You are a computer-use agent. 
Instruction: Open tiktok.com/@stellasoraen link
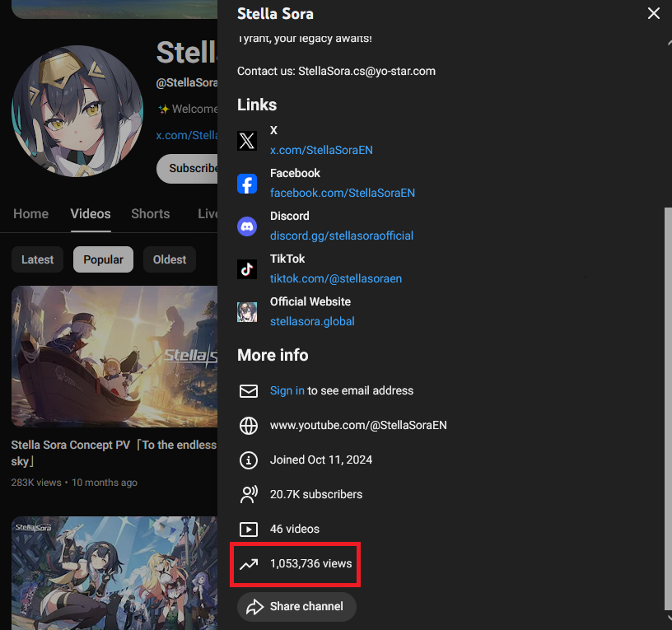[x=335, y=278]
